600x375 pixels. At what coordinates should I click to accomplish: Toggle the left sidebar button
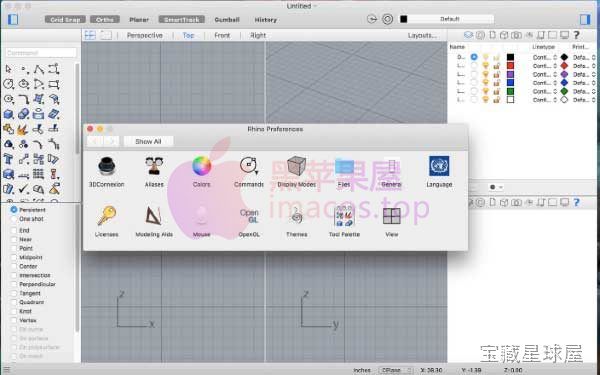tap(13, 19)
